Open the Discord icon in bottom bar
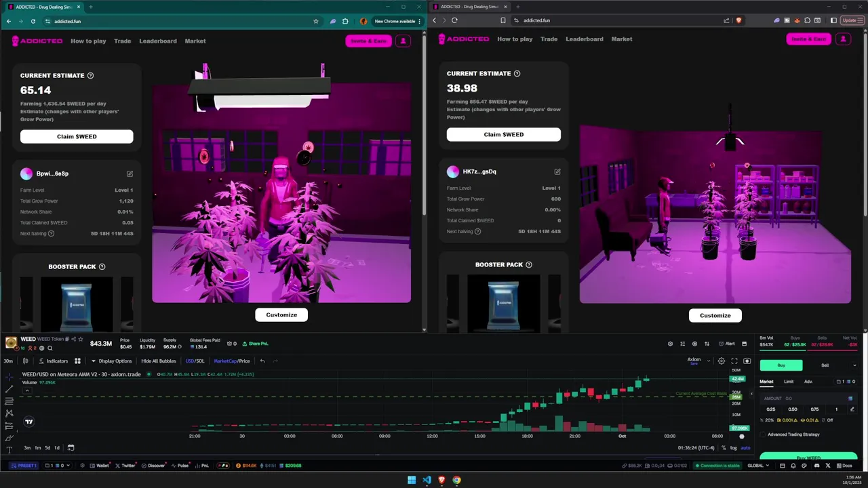This screenshot has height=488, width=868. pos(817,466)
